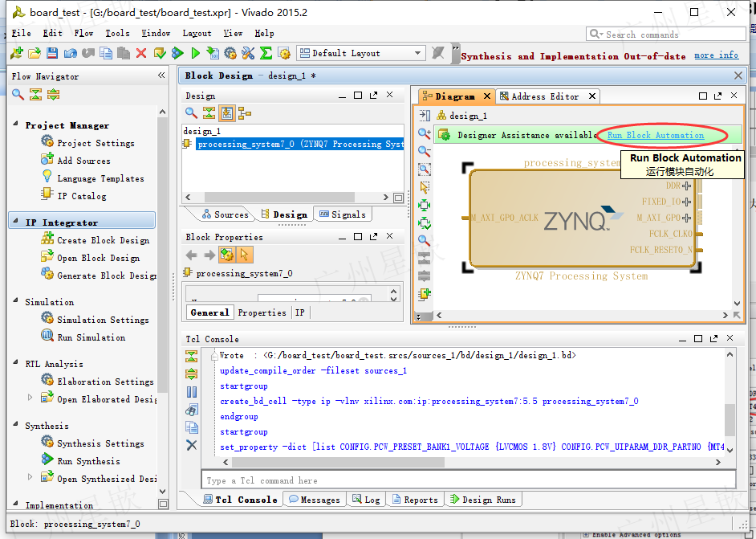Click the hierarchy view icon in Design panel

pos(245,113)
